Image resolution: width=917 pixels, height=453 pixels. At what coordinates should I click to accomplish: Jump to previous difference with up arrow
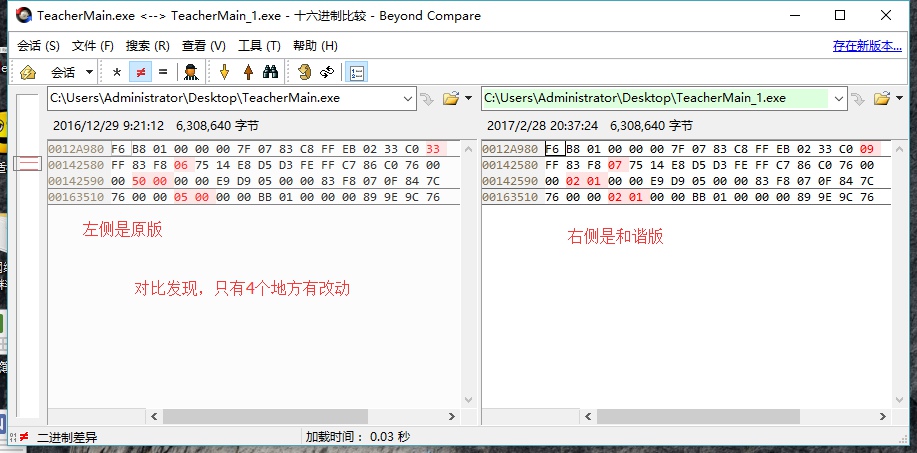point(248,72)
